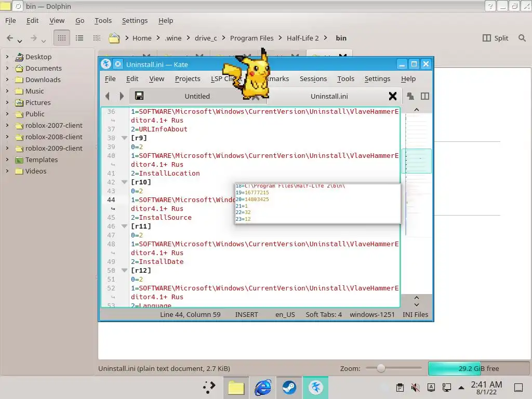Viewport: 532px width, 399px height.
Task: Change en_US dictionary in Kate status bar
Action: point(285,314)
